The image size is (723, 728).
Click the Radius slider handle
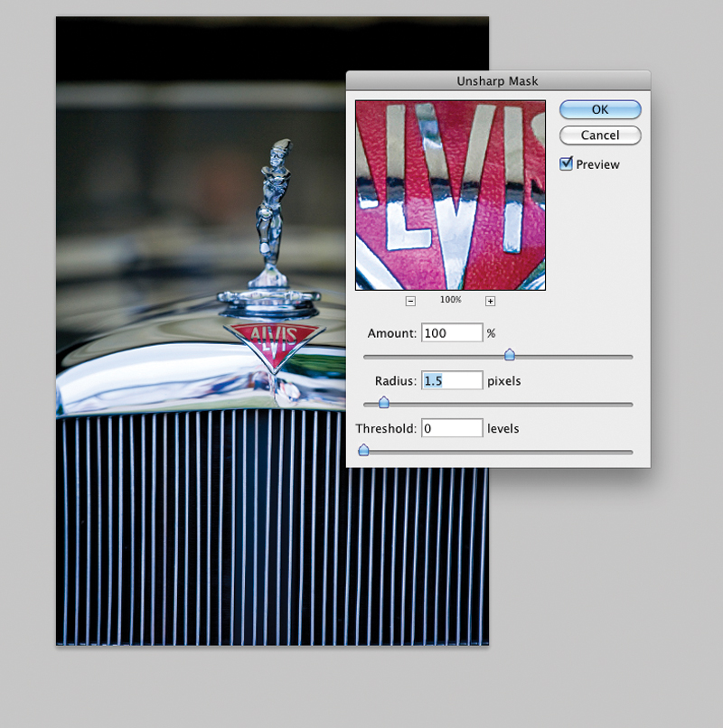click(x=383, y=402)
